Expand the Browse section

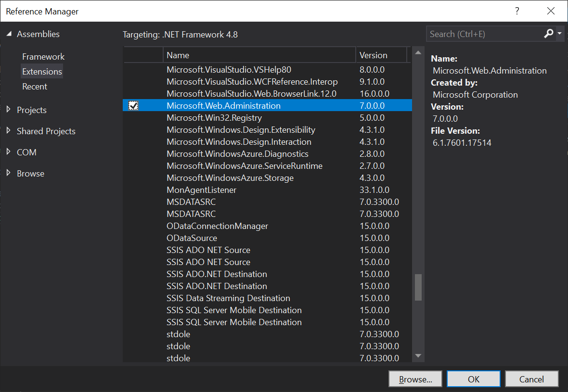click(8, 173)
